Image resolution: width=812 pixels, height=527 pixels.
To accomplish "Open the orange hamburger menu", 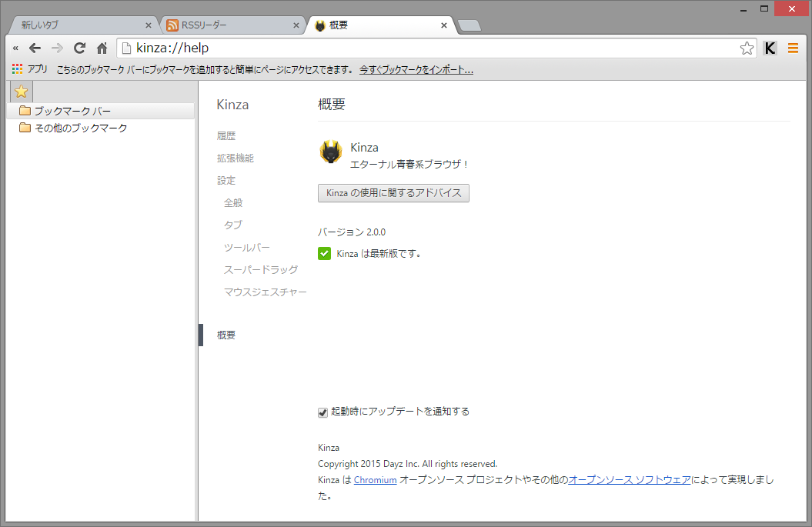I will pyautogui.click(x=793, y=47).
